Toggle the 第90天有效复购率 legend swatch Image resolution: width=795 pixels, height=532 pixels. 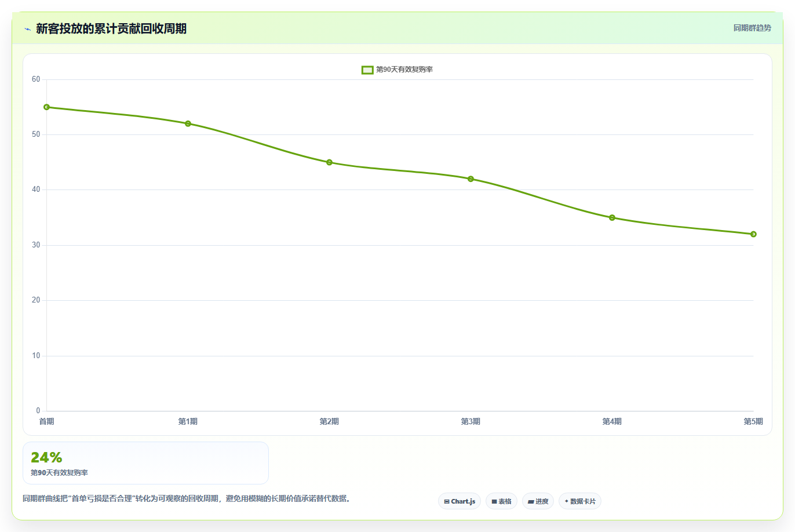(367, 70)
